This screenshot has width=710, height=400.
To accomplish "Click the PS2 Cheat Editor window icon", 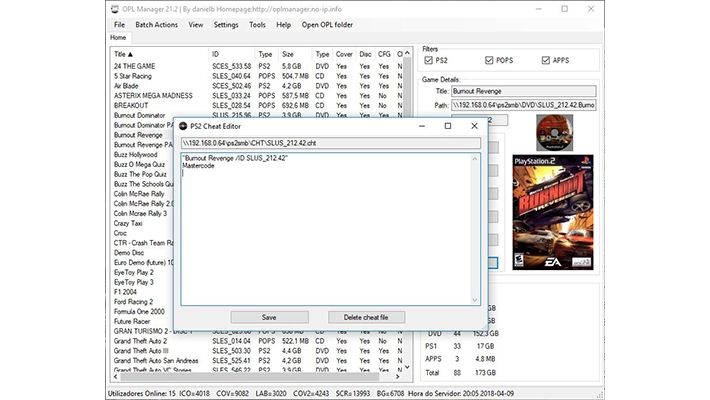I will coord(183,126).
